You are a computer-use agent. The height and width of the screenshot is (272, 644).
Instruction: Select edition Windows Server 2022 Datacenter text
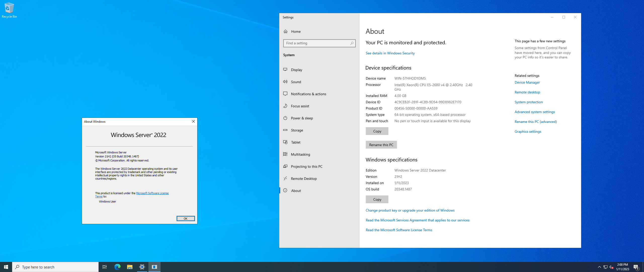pos(420,170)
